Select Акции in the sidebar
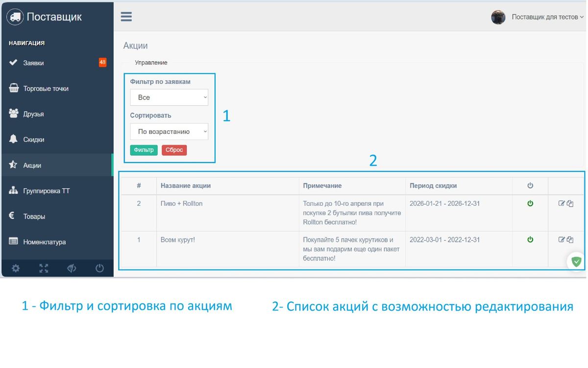588x368 pixels. (57, 165)
